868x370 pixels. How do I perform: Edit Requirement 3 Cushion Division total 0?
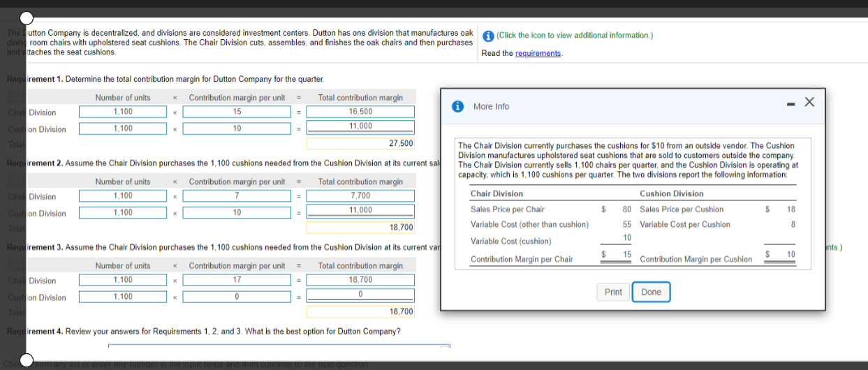(361, 295)
